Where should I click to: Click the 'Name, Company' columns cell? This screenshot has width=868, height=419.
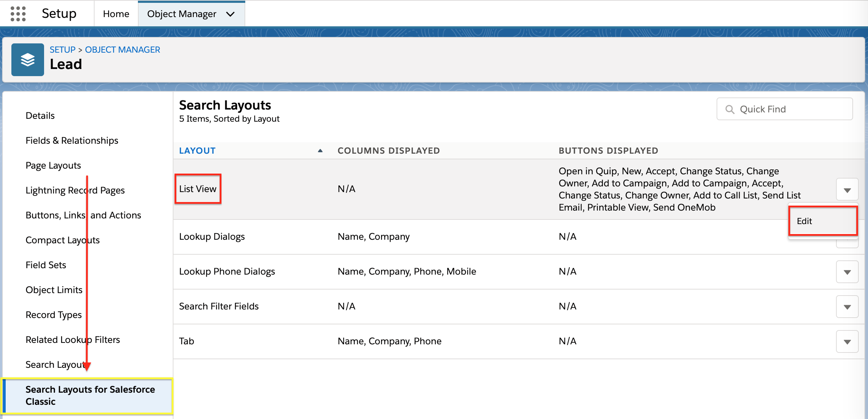pos(374,237)
